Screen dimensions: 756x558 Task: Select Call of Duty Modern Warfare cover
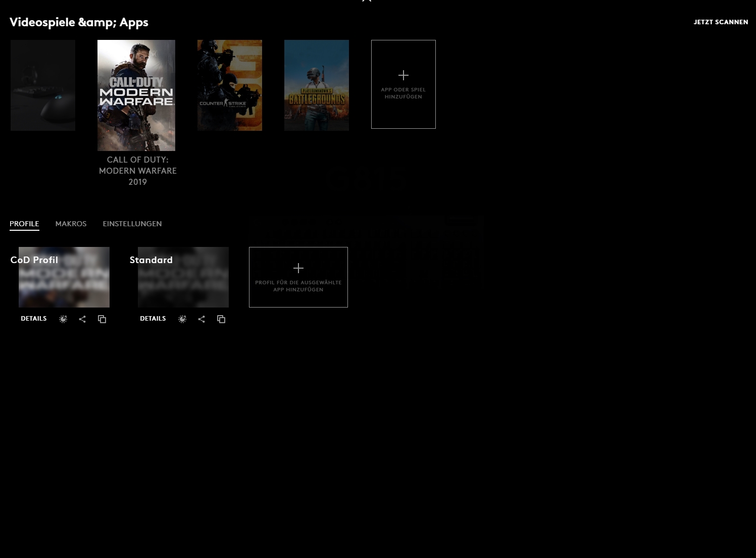click(136, 95)
